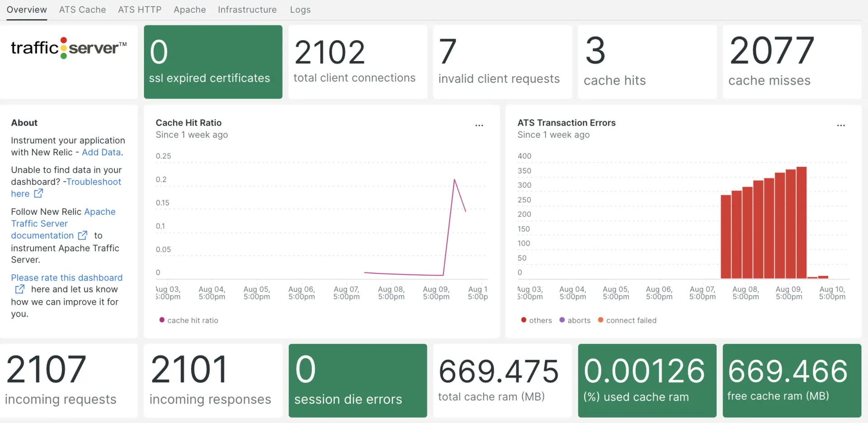Switch to the ATS Cache tab
The height and width of the screenshot is (423, 868).
[x=82, y=9]
